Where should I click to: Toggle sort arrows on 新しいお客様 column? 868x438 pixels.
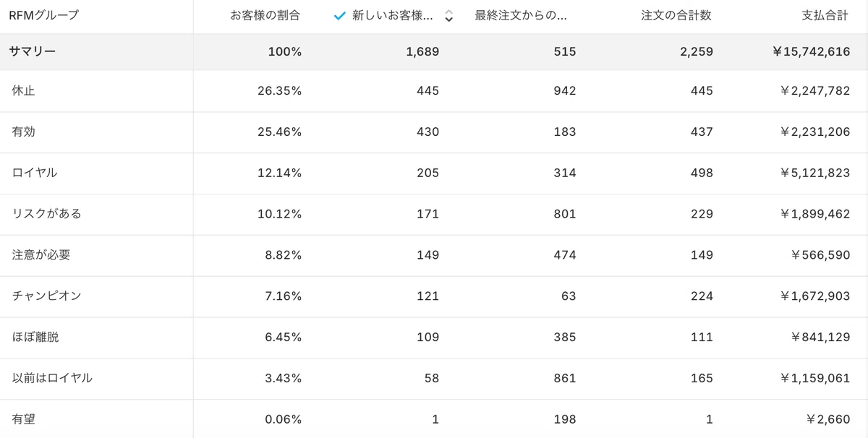point(448,16)
